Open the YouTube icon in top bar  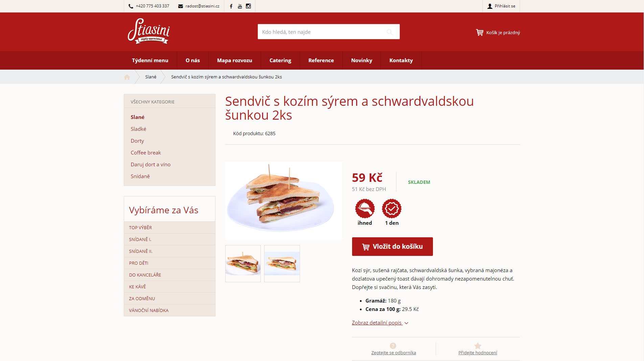click(x=240, y=6)
